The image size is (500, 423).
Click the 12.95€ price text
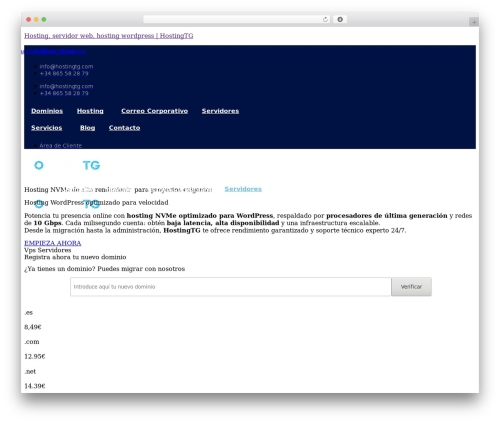pos(35,356)
